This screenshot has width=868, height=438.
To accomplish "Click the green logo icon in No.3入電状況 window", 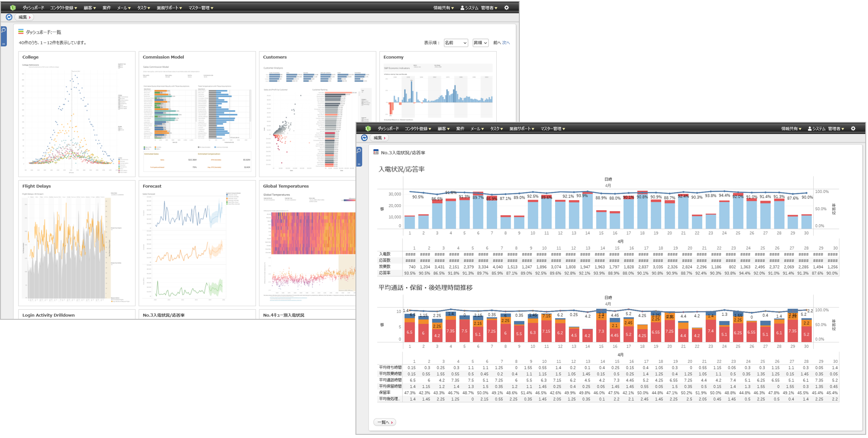I will 368,129.
